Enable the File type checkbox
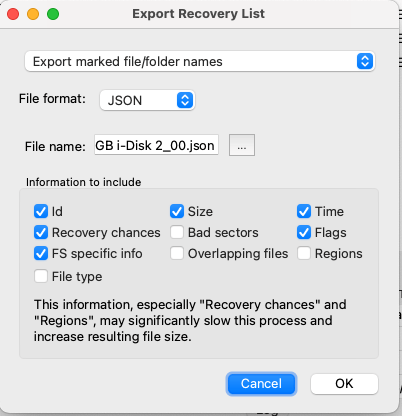 click(41, 276)
